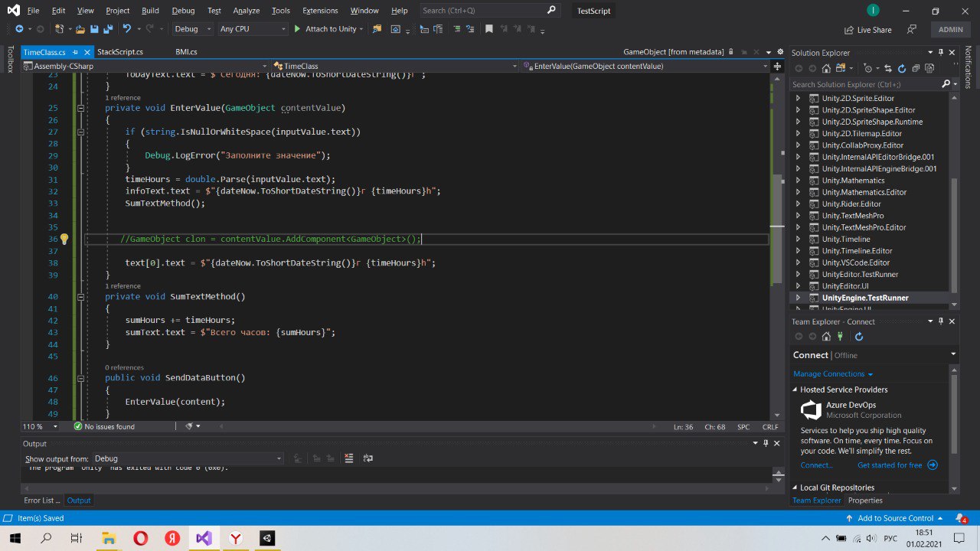This screenshot has width=980, height=551.
Task: Click Clear All icon in Output panel
Action: 349,458
